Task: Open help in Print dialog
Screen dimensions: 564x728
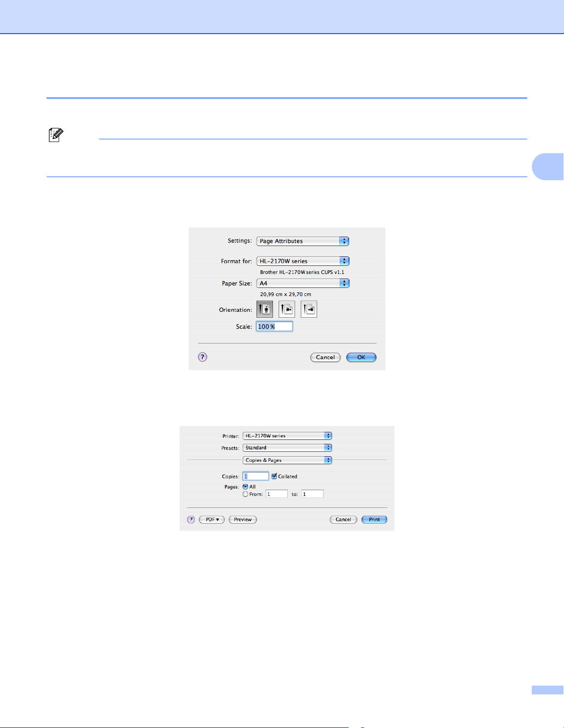Action: (x=191, y=519)
